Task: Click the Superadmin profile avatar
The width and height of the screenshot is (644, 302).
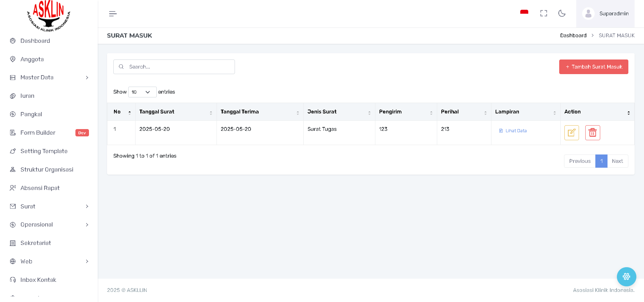Action: [588, 14]
